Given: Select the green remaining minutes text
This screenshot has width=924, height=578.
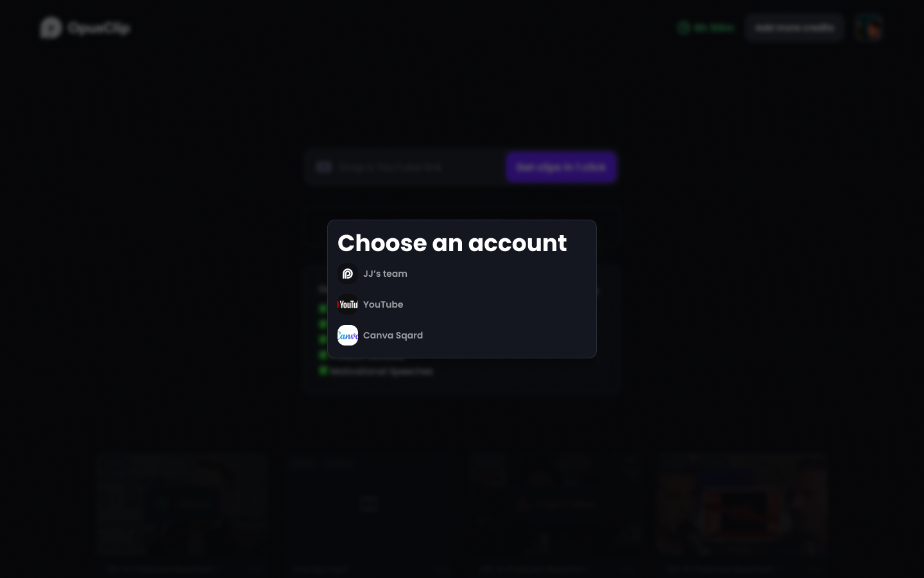Looking at the screenshot, I should pos(714,28).
